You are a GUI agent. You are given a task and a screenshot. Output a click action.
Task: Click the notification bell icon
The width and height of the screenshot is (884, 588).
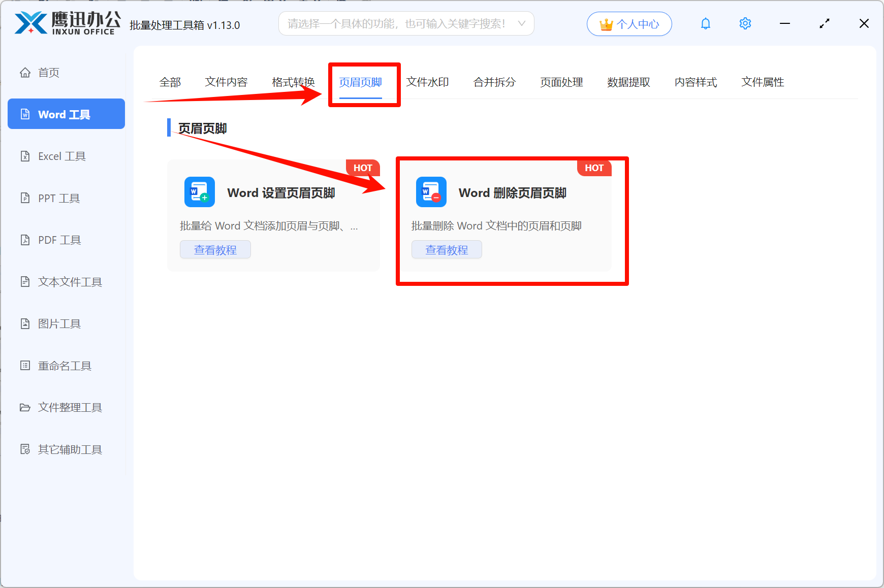705,24
